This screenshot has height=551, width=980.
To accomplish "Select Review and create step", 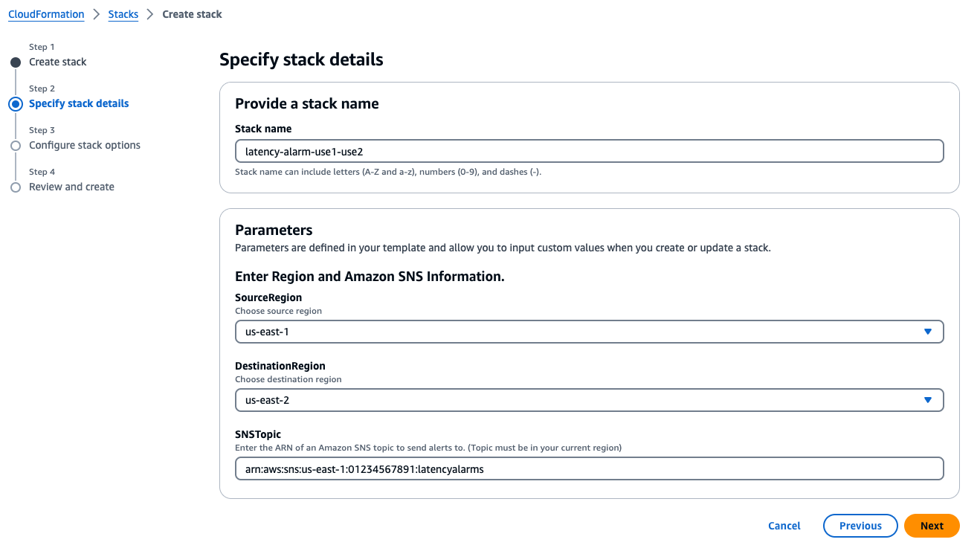I will click(71, 187).
